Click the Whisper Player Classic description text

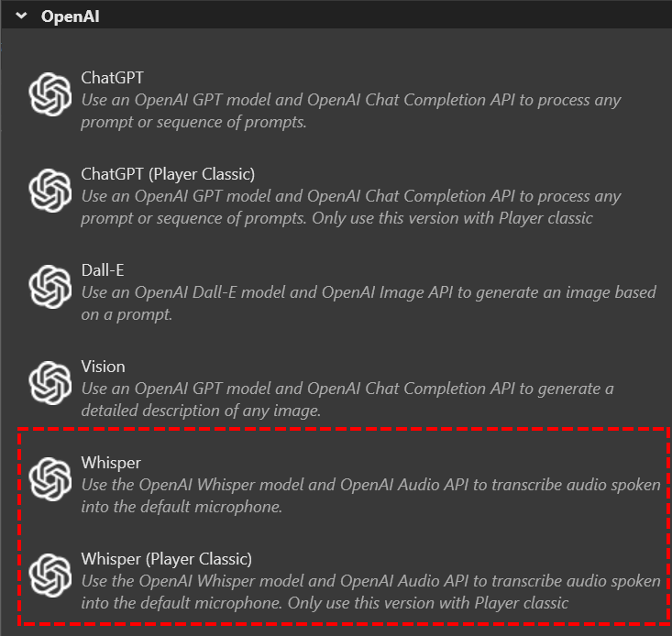coord(370,592)
